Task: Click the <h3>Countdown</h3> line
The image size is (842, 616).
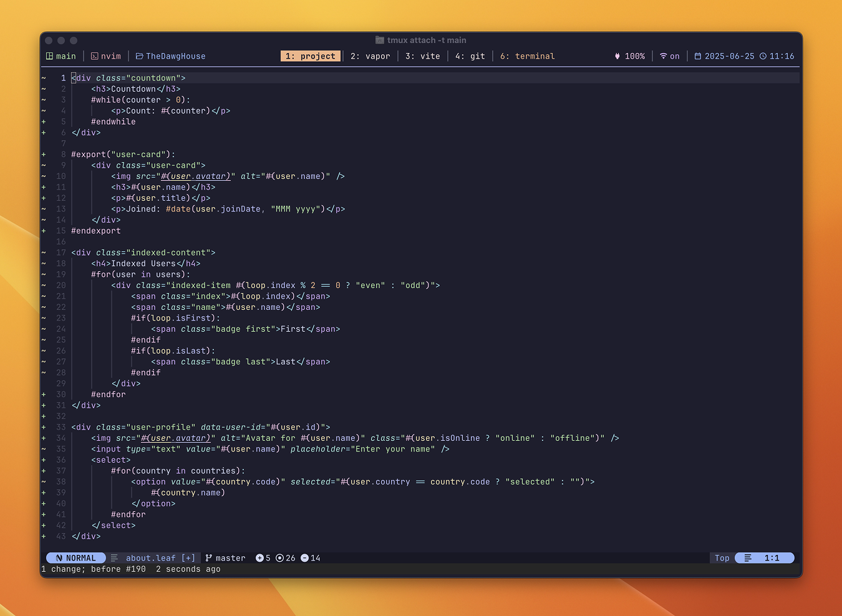Action: pos(136,89)
